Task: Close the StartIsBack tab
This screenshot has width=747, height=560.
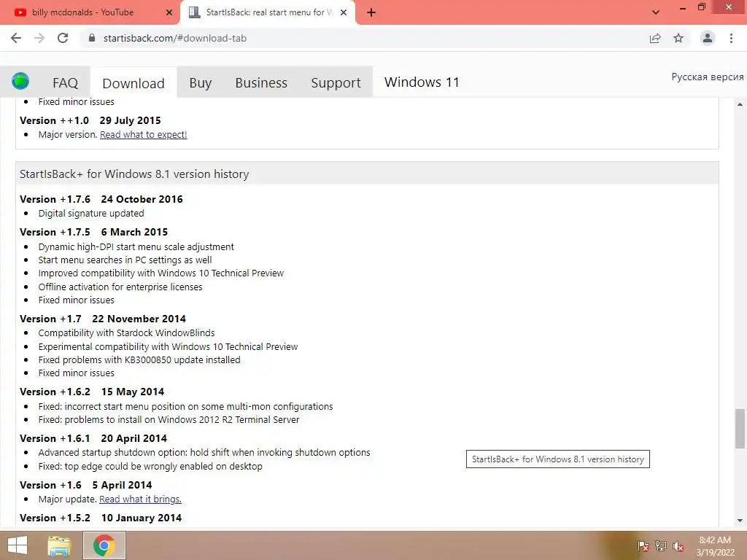Action: pos(344,12)
